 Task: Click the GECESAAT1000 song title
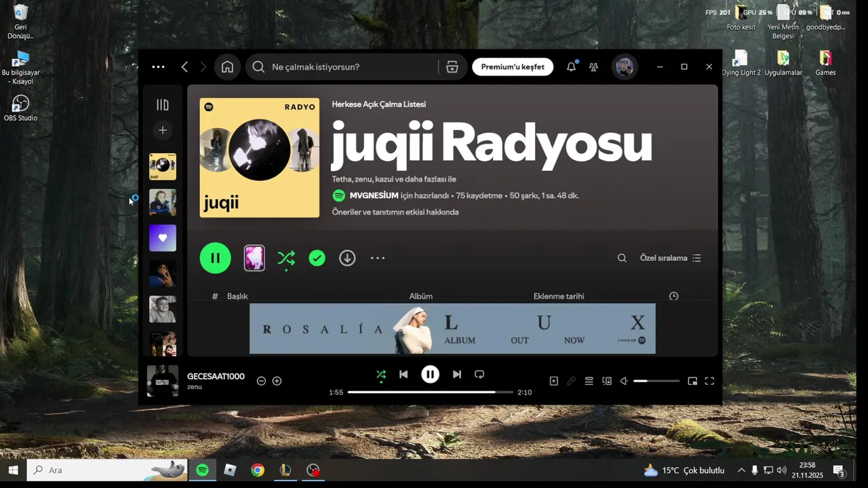click(x=216, y=376)
